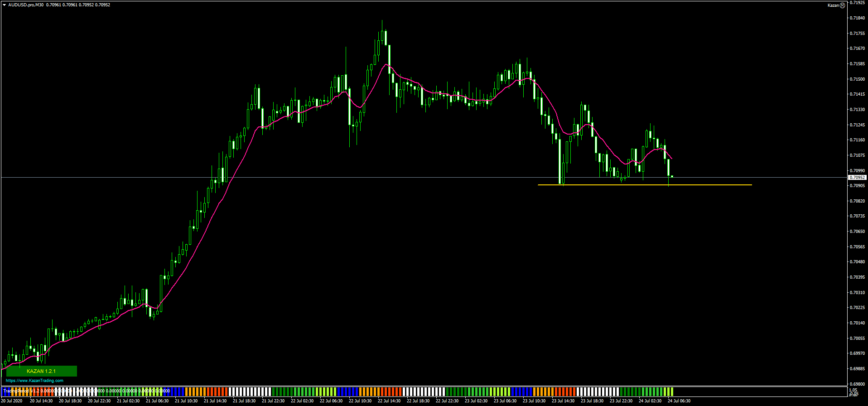Click the 23 Jul 22:30 time label

click(x=621, y=401)
